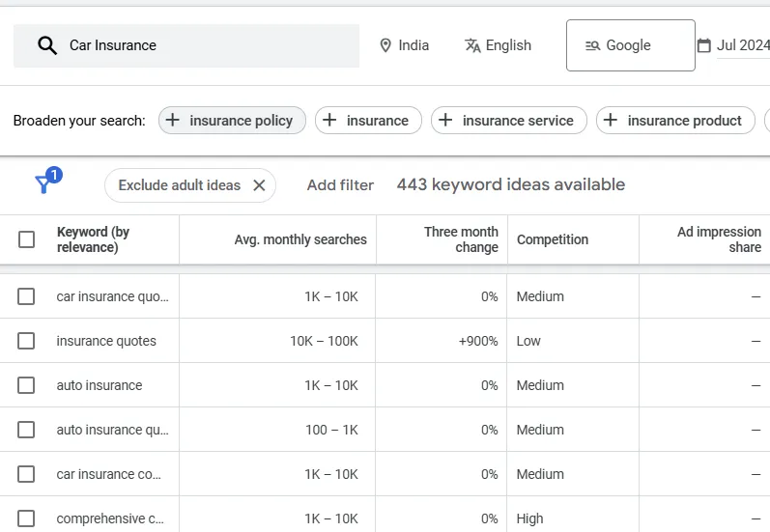
Task: Add the insurance product suggestion
Action: (x=675, y=121)
